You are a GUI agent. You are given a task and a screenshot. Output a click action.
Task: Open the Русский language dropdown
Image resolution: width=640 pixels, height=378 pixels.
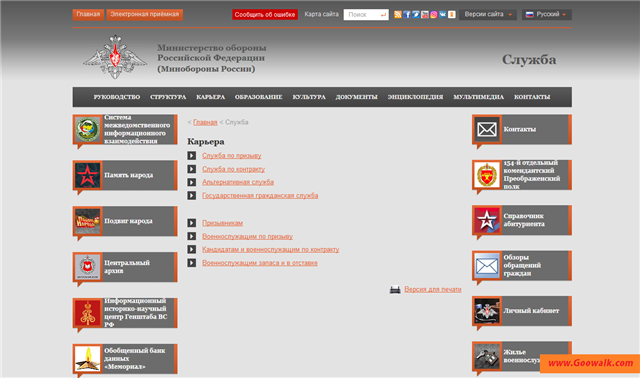pos(547,14)
